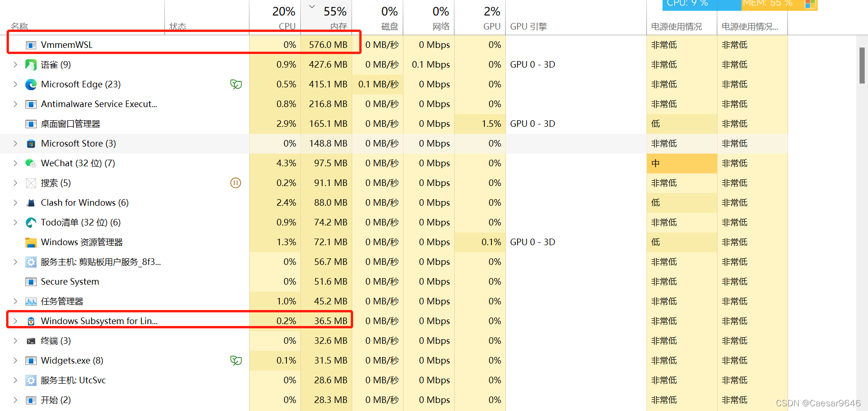
Task: Click the Windows 资源管理器 folder icon
Action: [x=31, y=242]
